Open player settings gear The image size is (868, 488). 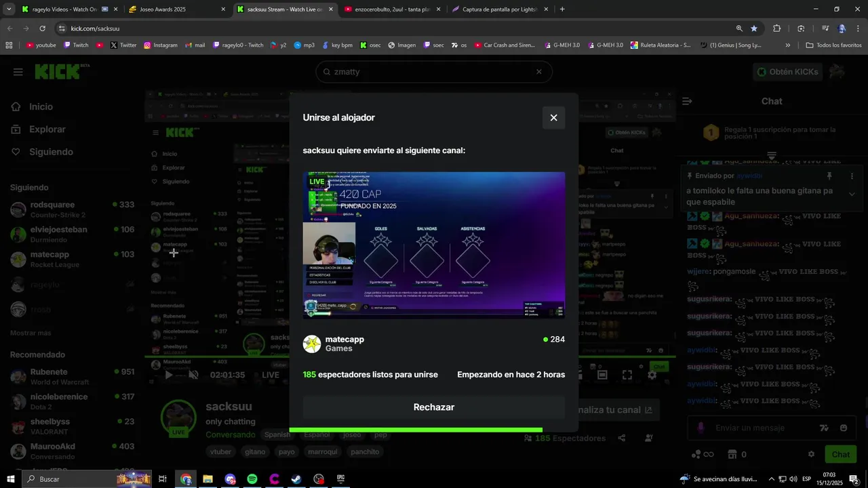(x=652, y=375)
